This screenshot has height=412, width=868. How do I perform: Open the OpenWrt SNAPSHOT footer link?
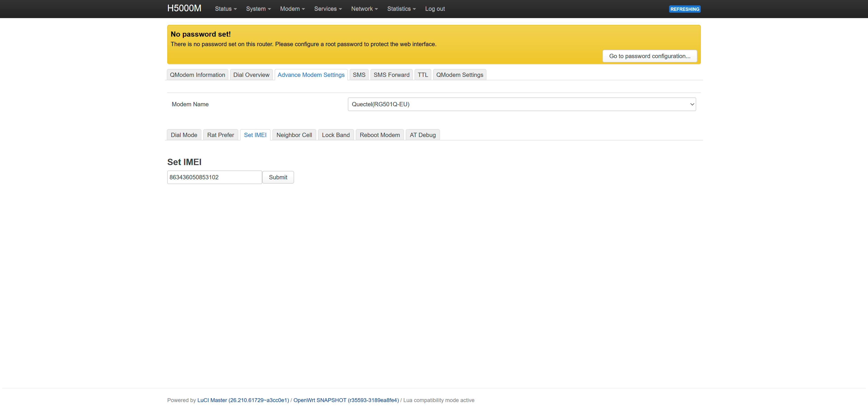point(346,400)
